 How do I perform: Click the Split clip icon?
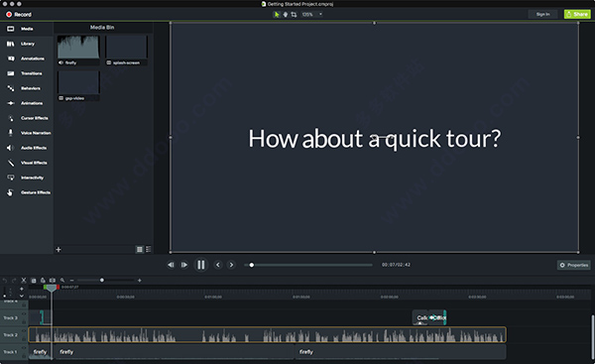click(53, 280)
